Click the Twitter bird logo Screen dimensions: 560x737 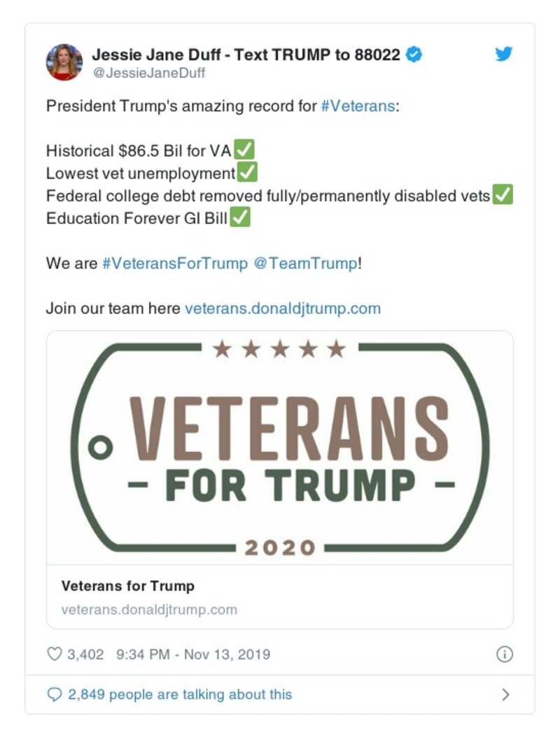pyautogui.click(x=503, y=53)
